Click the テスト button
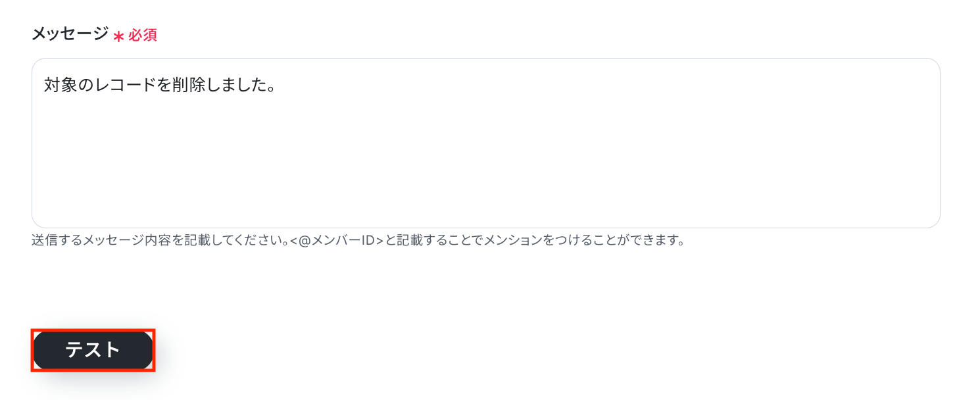This screenshot has width=980, height=400. [93, 351]
